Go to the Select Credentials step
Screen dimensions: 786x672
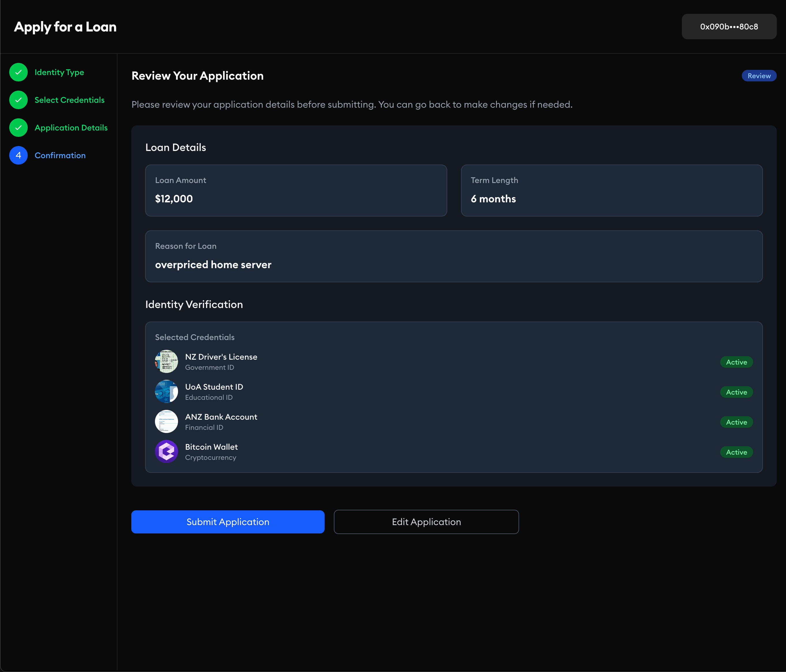tap(70, 100)
